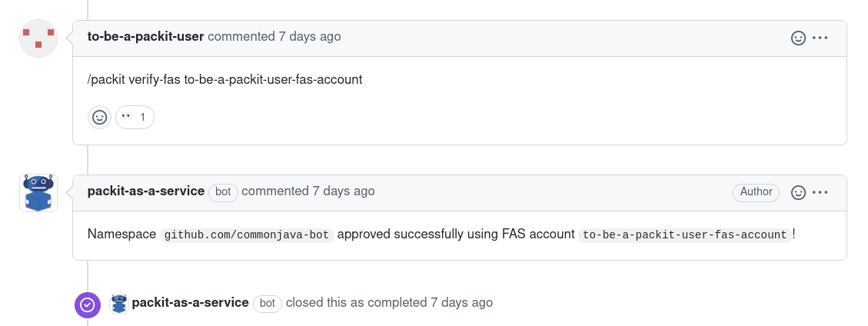Open options menu on to-be-a-packit-user comment
Image resolution: width=868 pixels, height=326 pixels.
pos(820,38)
